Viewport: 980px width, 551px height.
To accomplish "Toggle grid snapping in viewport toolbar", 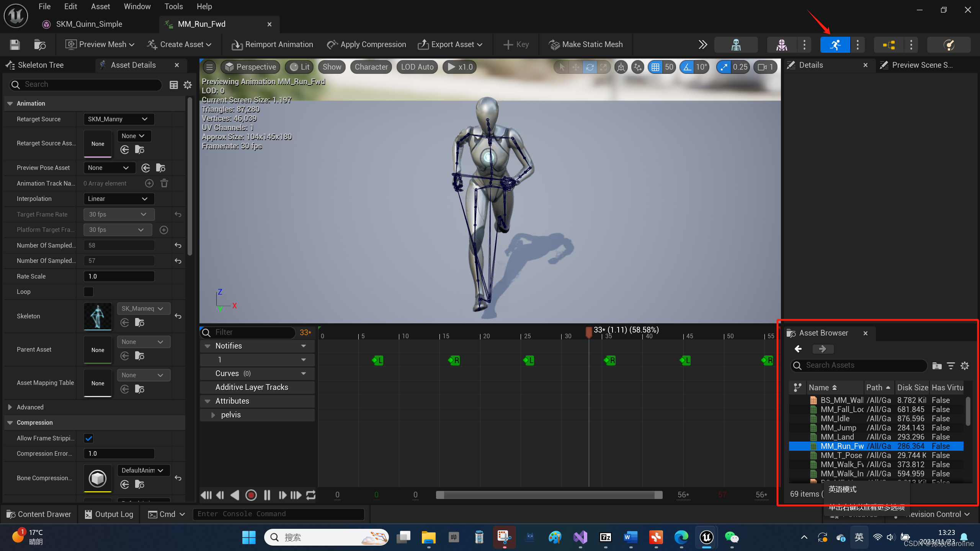I will tap(655, 67).
